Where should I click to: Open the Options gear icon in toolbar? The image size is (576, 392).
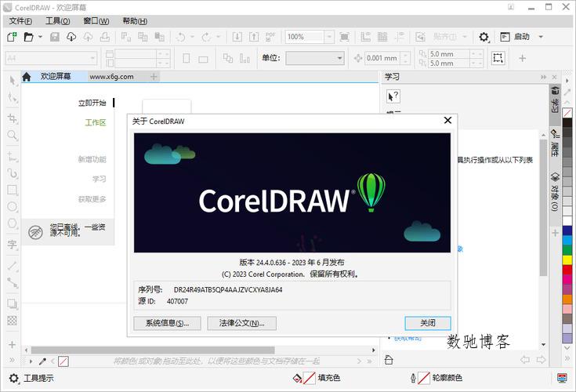click(484, 37)
